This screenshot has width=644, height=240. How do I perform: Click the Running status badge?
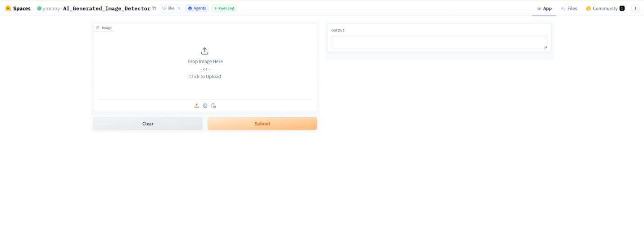(224, 8)
